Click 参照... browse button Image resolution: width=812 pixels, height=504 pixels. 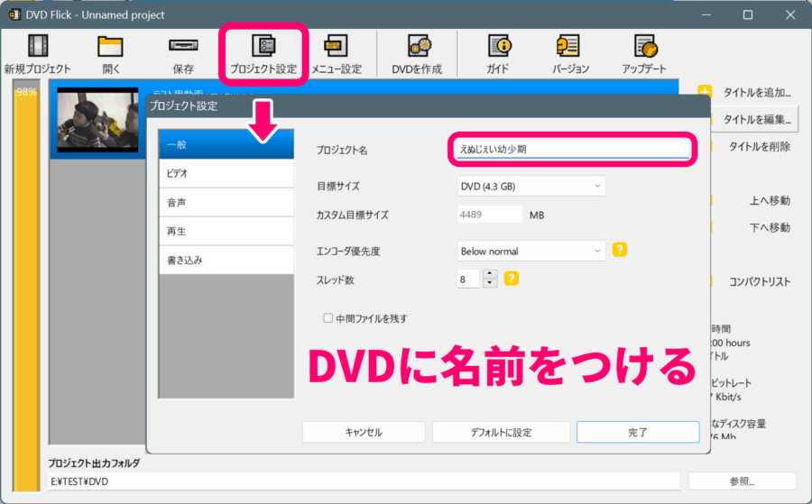(x=743, y=481)
